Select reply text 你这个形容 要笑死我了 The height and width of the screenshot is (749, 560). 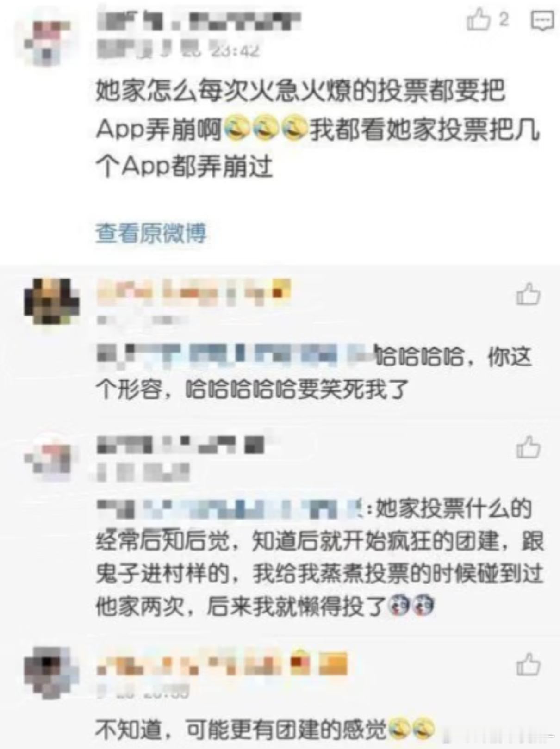(x=314, y=373)
